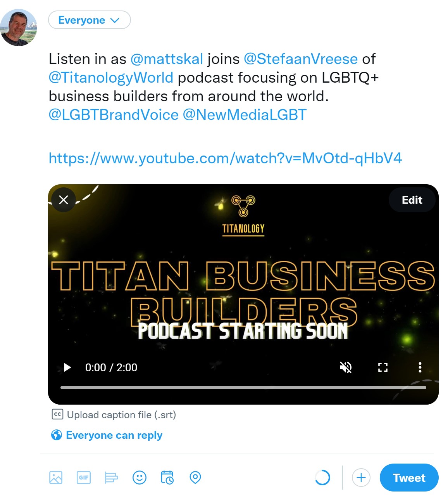Tag a location with the pin icon
This screenshot has height=495, width=448.
[195, 478]
